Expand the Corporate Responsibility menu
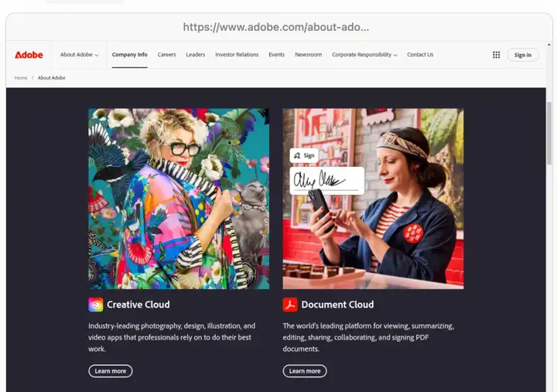Screen dimensions: 557x392 point(364,55)
